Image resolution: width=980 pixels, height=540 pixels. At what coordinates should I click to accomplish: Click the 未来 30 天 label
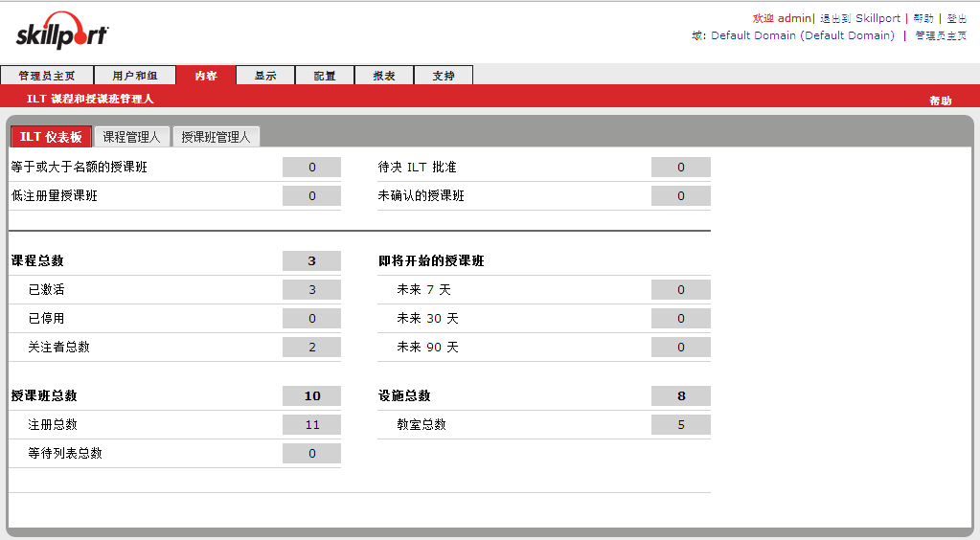click(x=427, y=318)
